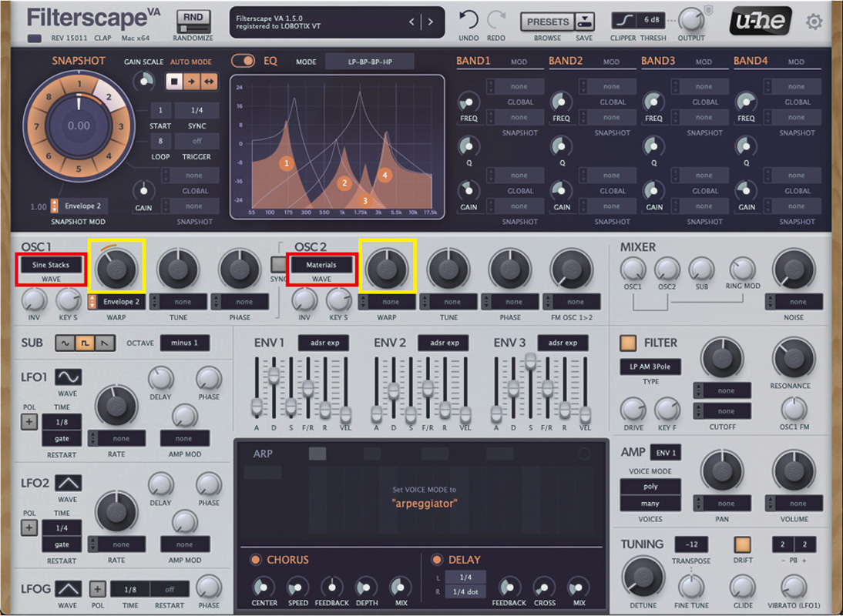The image size is (843, 616).
Task: Select bidirectional auto mode arrow icon
Action: (209, 82)
